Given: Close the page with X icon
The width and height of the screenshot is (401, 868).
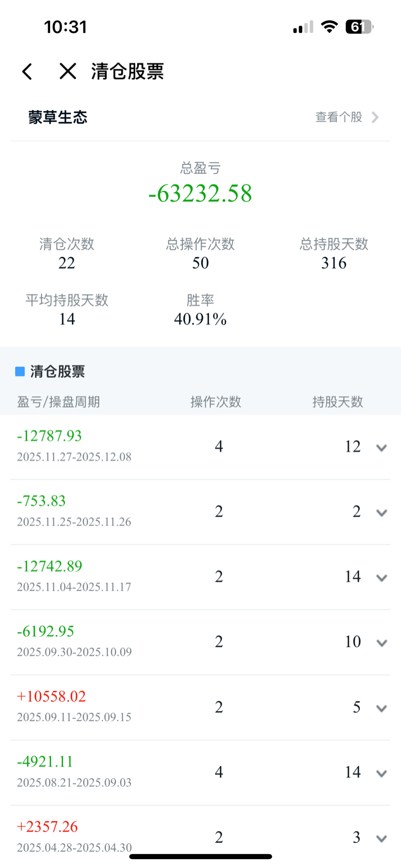Looking at the screenshot, I should pyautogui.click(x=68, y=71).
